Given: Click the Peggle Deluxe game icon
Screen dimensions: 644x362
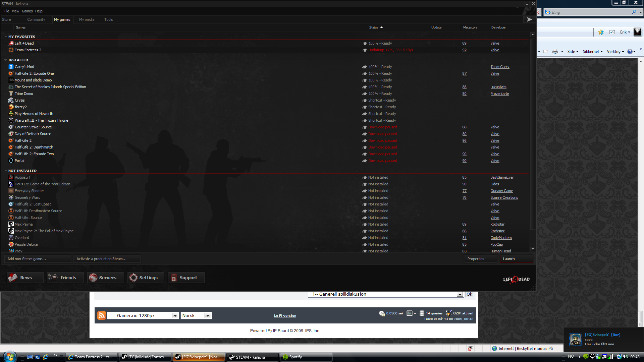Looking at the screenshot, I should (x=11, y=244).
